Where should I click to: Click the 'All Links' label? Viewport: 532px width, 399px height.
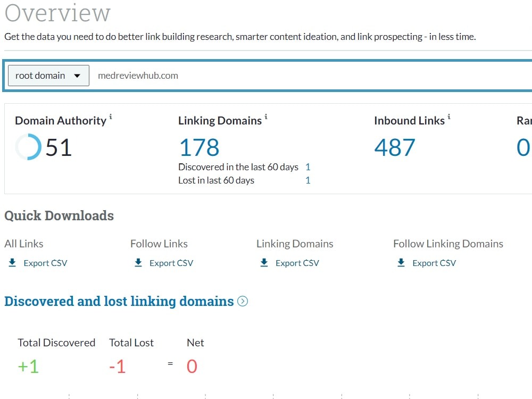(x=24, y=244)
